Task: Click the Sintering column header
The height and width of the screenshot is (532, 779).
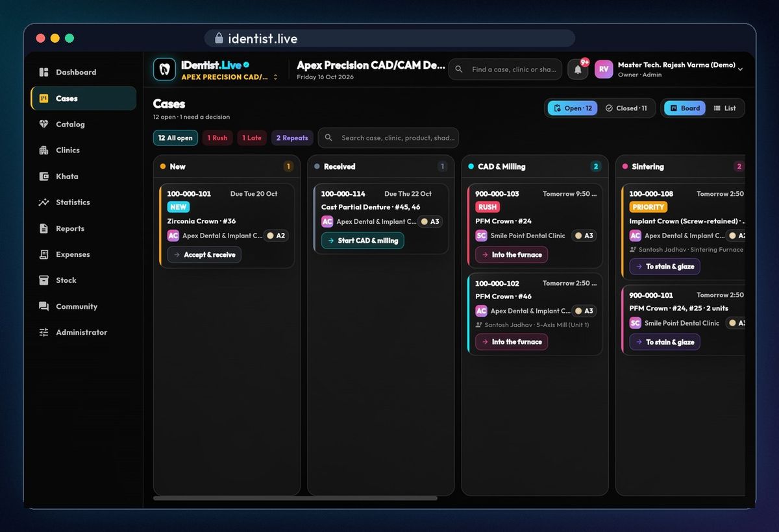Action: (x=680, y=167)
